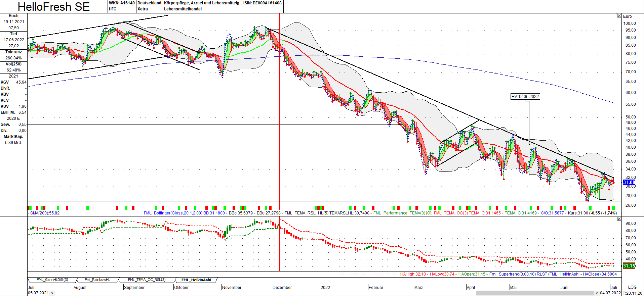The image size is (644, 296).
Task: Select the HV:12.05.2022 annotation label
Action: click(525, 97)
